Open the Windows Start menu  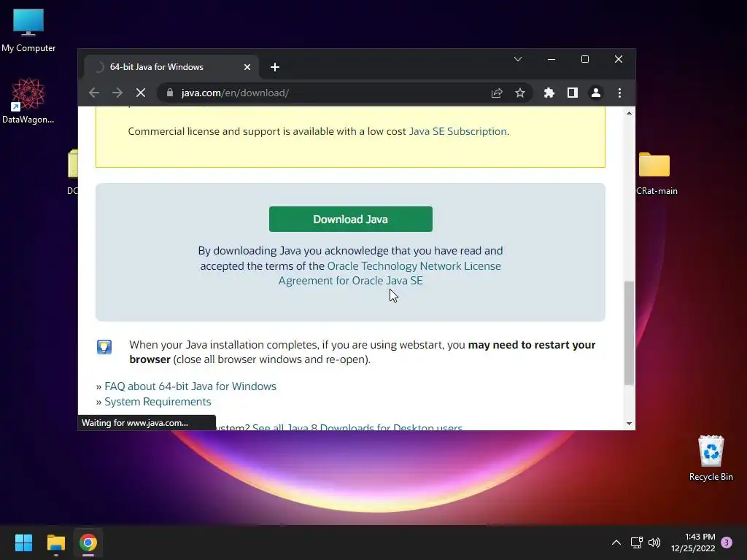(x=23, y=542)
